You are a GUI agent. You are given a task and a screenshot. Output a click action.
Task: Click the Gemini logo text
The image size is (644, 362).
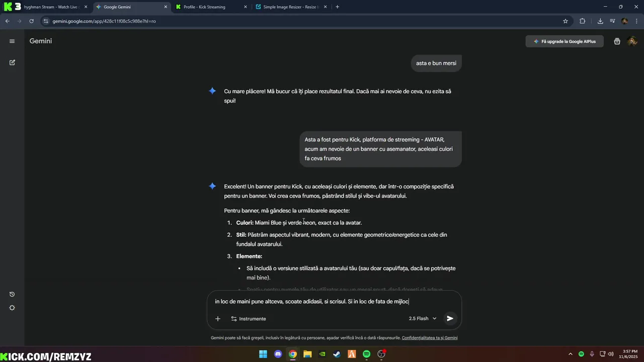click(x=41, y=41)
